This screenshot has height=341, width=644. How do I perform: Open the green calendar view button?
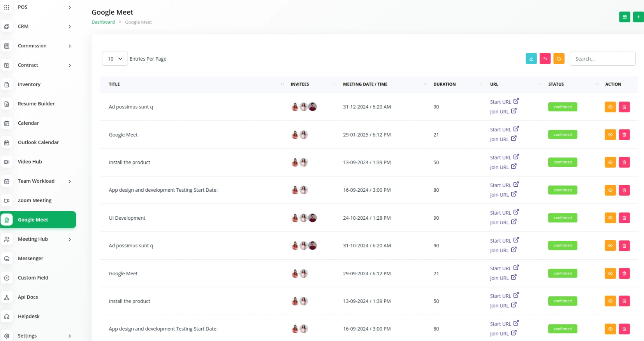coord(625,17)
